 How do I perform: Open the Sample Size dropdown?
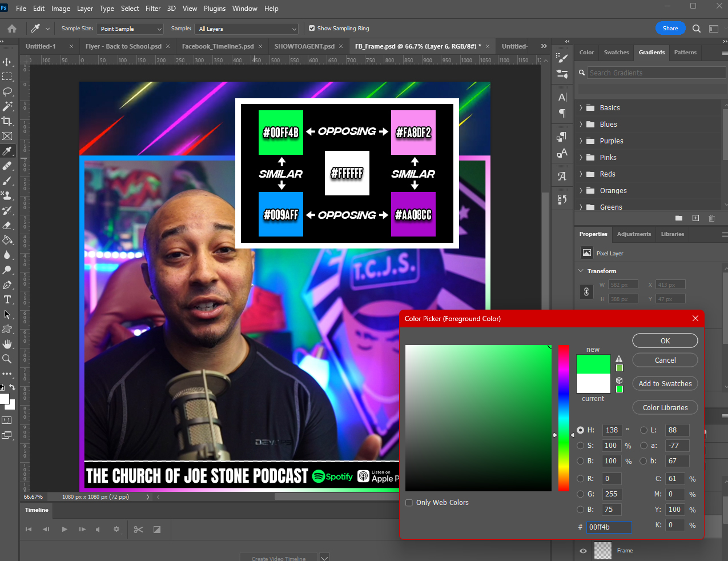pos(130,29)
